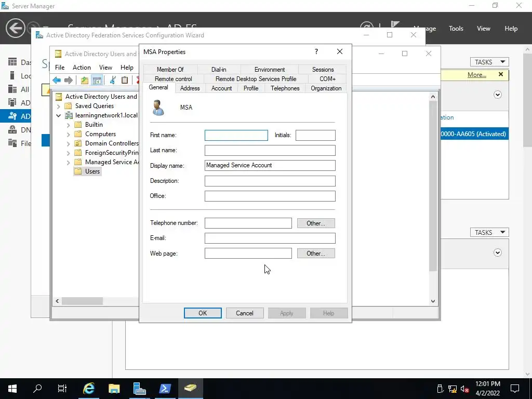532x399 pixels.
Task: Switch to the Account tab
Action: [x=221, y=88]
